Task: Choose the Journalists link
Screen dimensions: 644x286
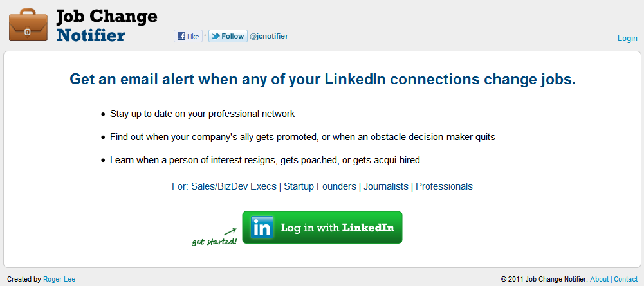Action: [386, 186]
